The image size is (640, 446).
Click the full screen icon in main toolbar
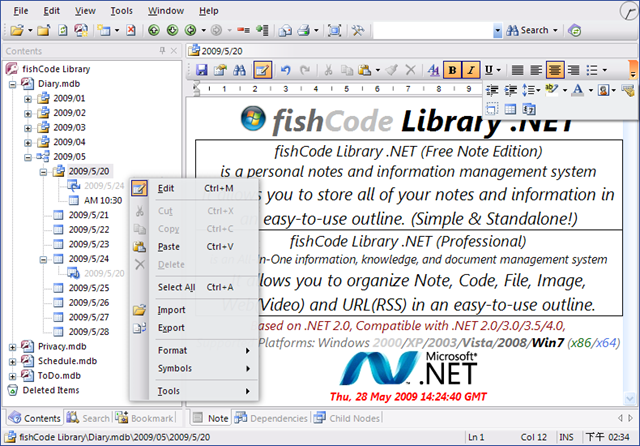point(334,30)
